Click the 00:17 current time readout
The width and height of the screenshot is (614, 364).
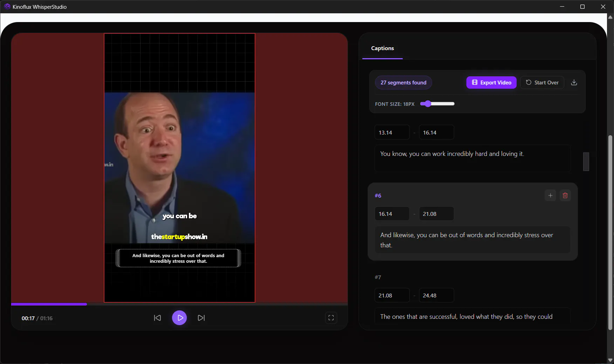(28, 318)
